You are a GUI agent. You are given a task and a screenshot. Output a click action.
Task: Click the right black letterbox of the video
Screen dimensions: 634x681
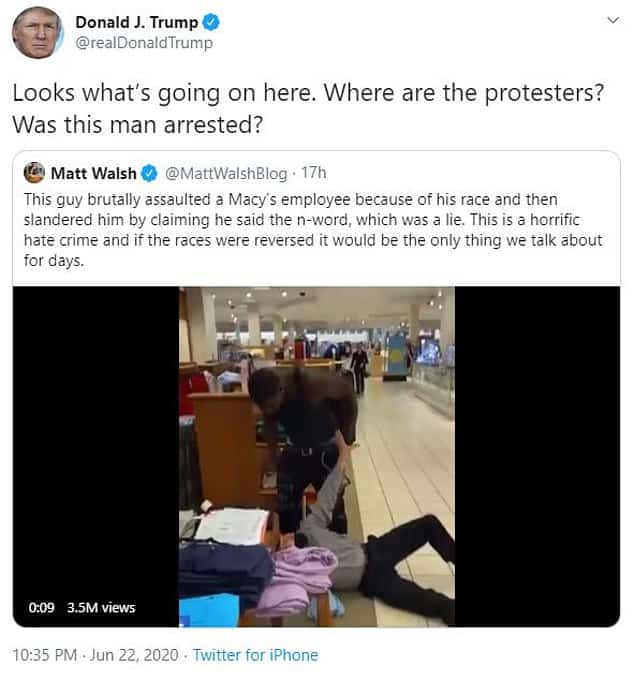pyautogui.click(x=537, y=456)
